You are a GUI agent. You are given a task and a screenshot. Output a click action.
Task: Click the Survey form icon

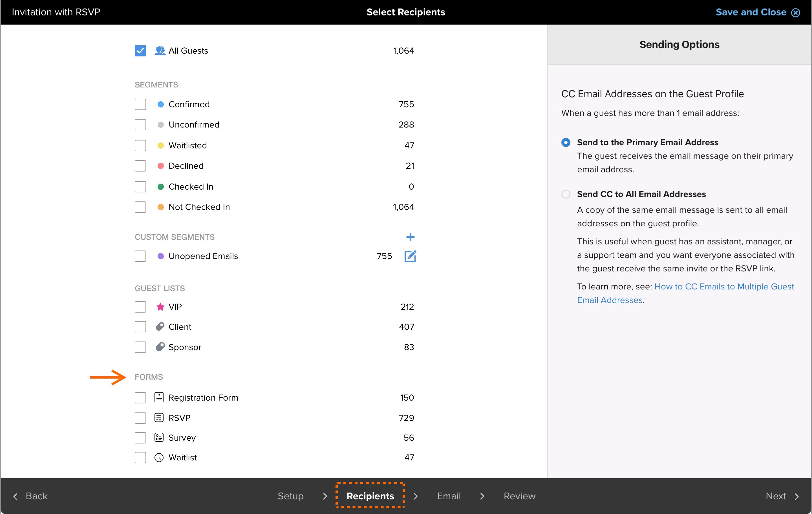pos(159,437)
